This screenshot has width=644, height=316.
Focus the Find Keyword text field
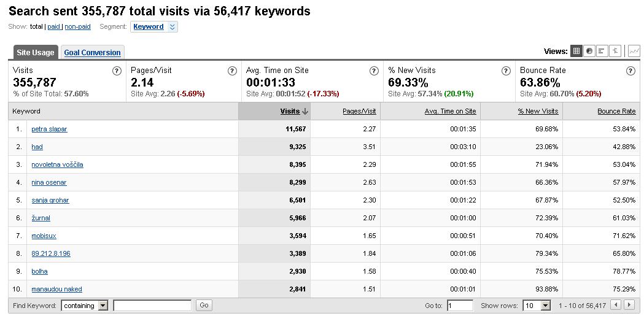[152, 306]
